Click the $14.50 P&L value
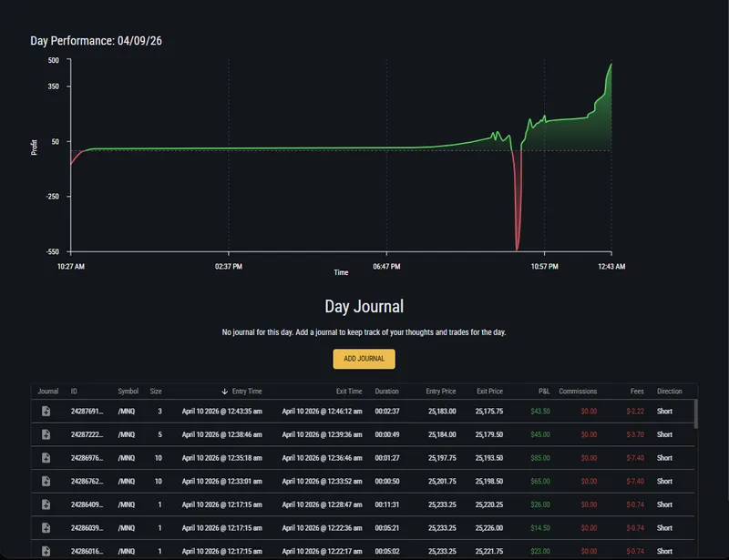Screen dimensions: 729x560 540,528
